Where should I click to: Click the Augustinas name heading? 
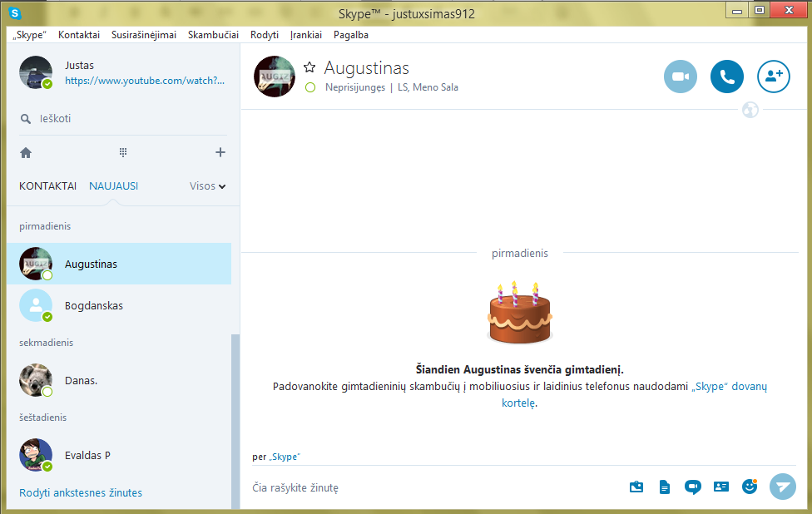click(367, 68)
